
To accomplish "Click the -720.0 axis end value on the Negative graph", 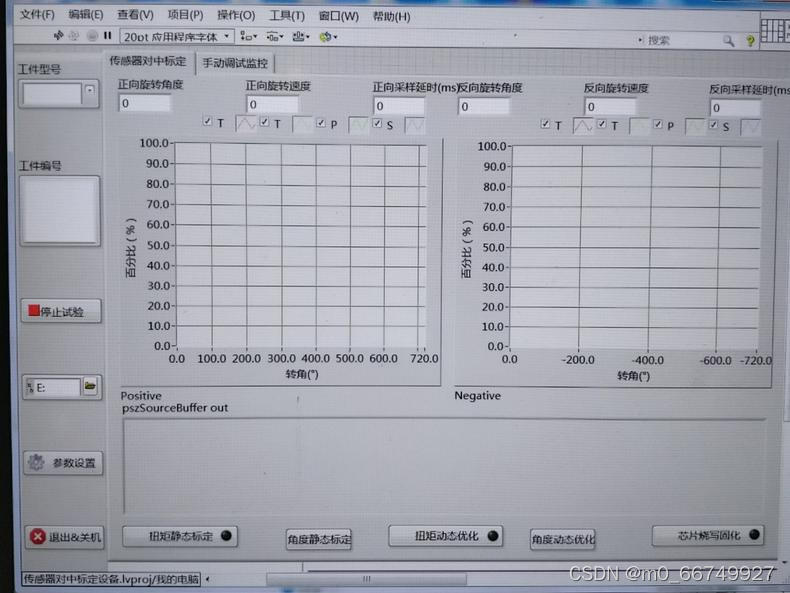I will pyautogui.click(x=756, y=360).
